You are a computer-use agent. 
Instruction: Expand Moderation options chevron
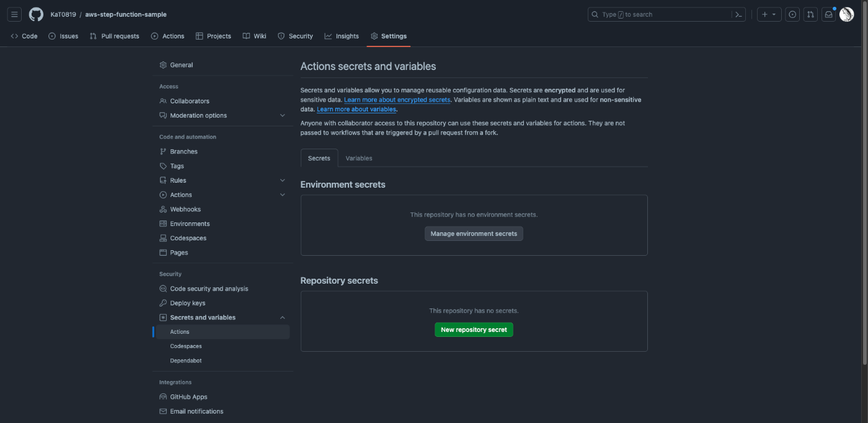(x=283, y=115)
